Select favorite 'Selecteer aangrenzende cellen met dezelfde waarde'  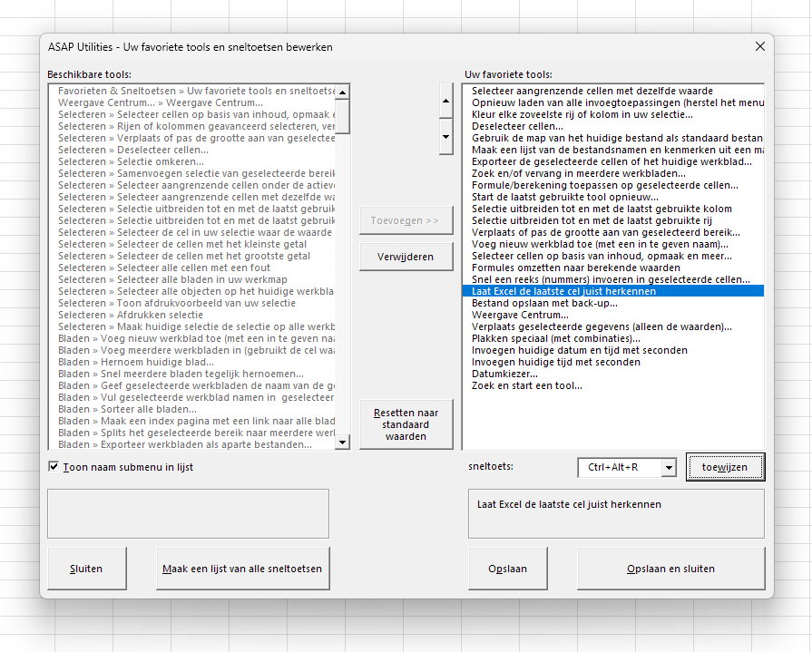pos(613,91)
